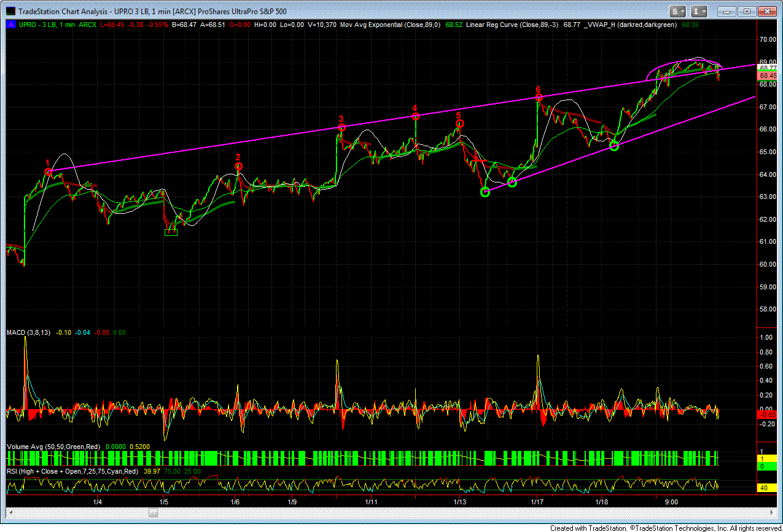
Task: Minimize the chart analysis window
Action: click(727, 11)
